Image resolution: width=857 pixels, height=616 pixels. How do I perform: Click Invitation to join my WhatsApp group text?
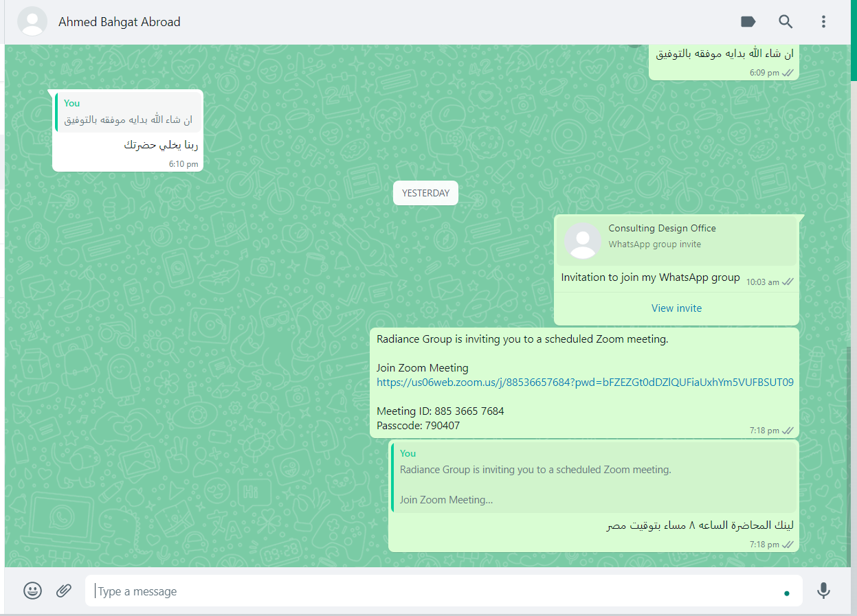[x=650, y=277]
